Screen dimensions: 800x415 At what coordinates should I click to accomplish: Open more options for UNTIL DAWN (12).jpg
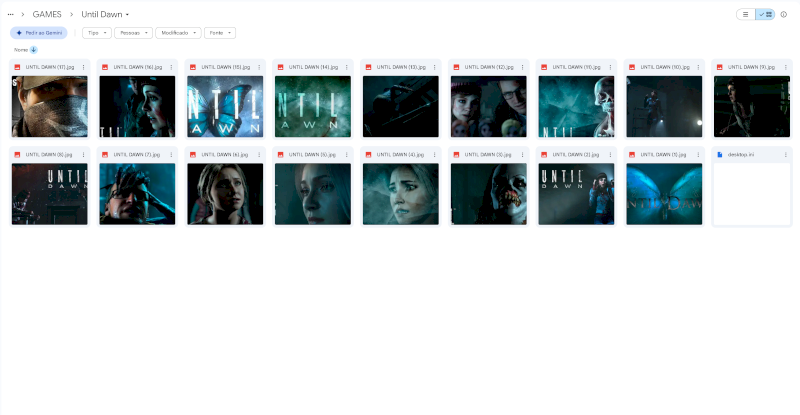pyautogui.click(x=522, y=67)
